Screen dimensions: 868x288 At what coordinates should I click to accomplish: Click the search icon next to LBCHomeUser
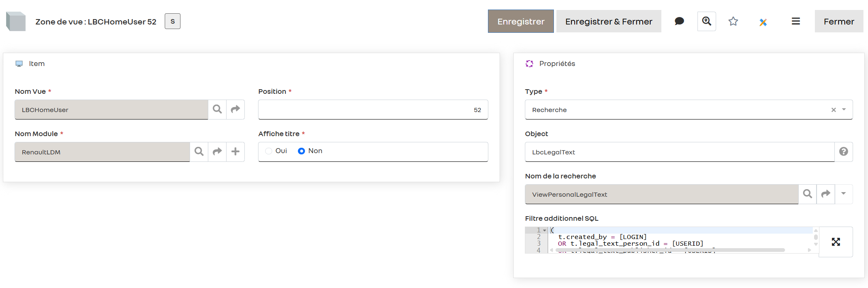click(217, 109)
